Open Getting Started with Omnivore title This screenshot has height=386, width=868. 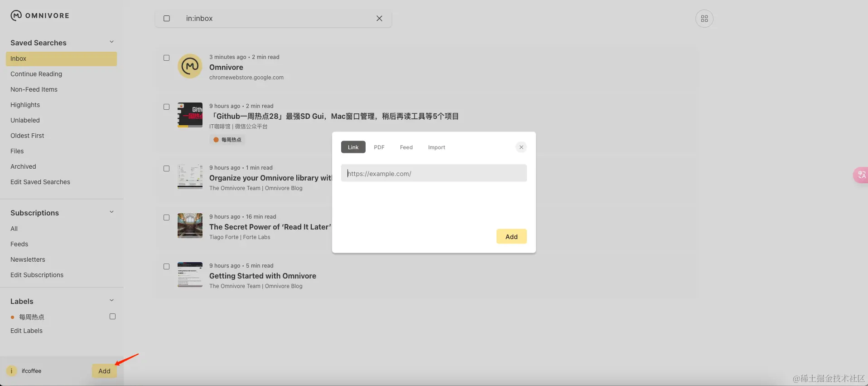click(x=263, y=276)
